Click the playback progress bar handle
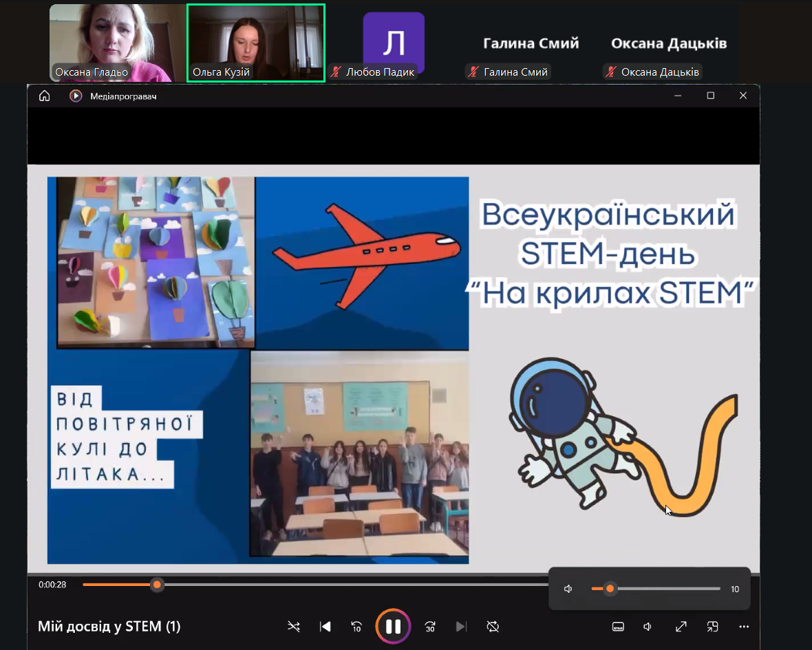The image size is (812, 650). click(x=157, y=585)
